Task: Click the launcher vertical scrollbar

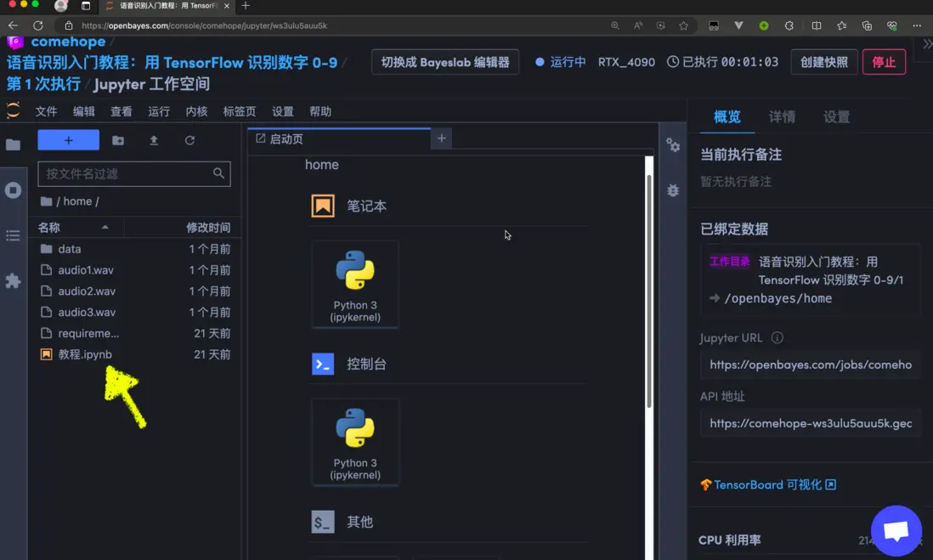Action: point(648,291)
